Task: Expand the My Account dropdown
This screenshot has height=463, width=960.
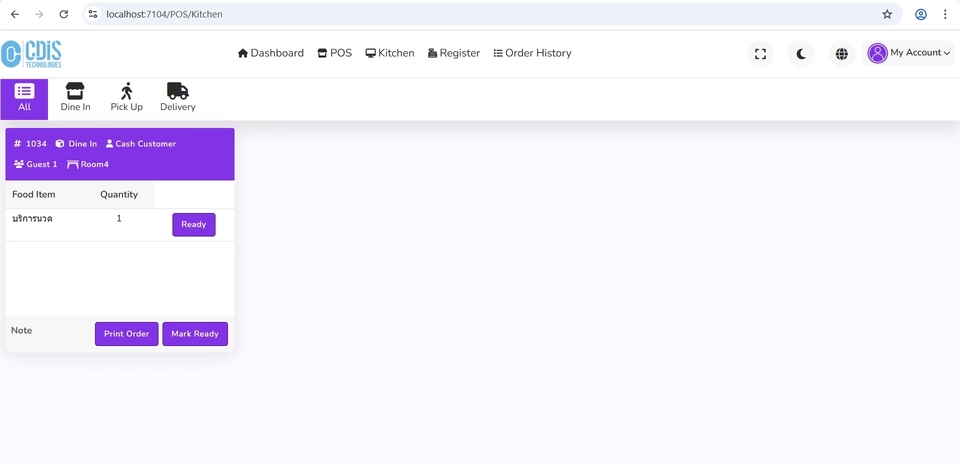Action: coord(909,53)
